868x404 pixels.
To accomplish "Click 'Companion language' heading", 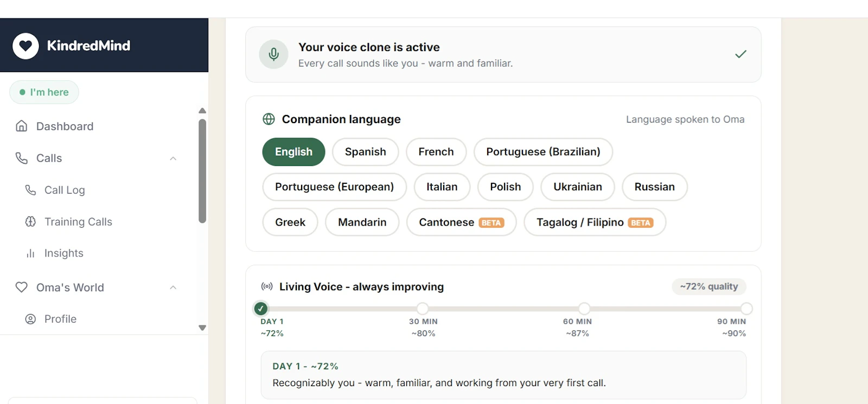I will pyautogui.click(x=341, y=119).
